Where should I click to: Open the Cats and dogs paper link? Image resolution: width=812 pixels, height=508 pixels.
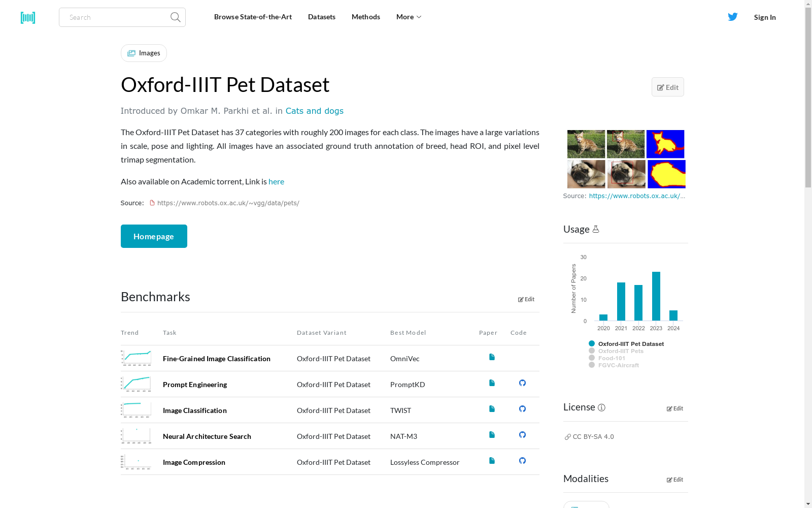pos(314,111)
